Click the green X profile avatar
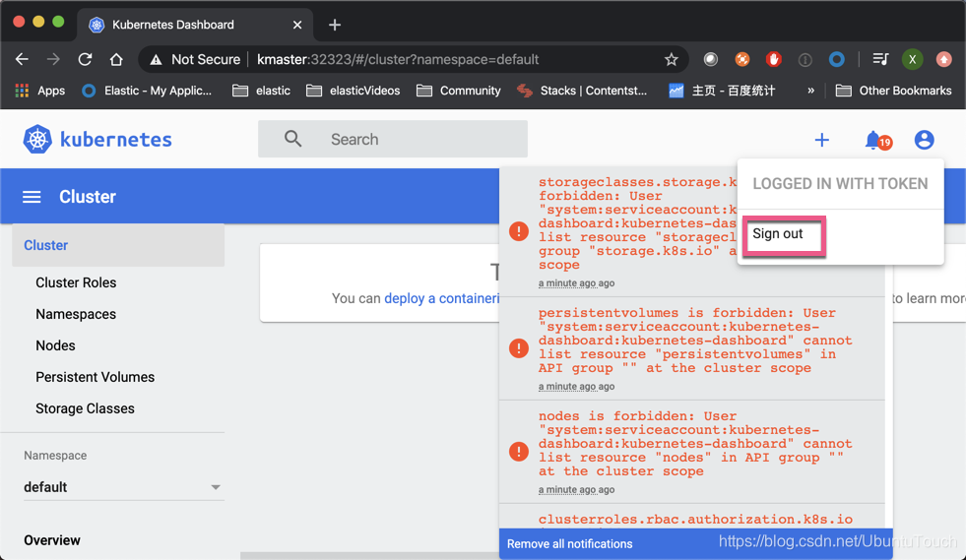 pos(913,59)
